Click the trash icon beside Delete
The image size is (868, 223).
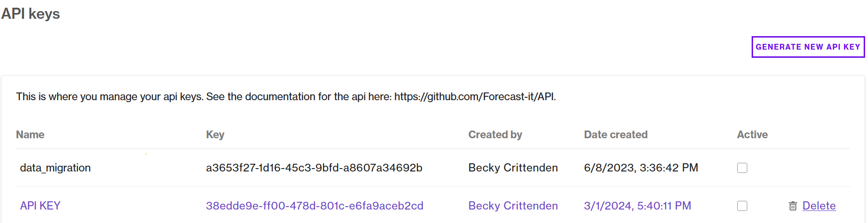tap(793, 206)
